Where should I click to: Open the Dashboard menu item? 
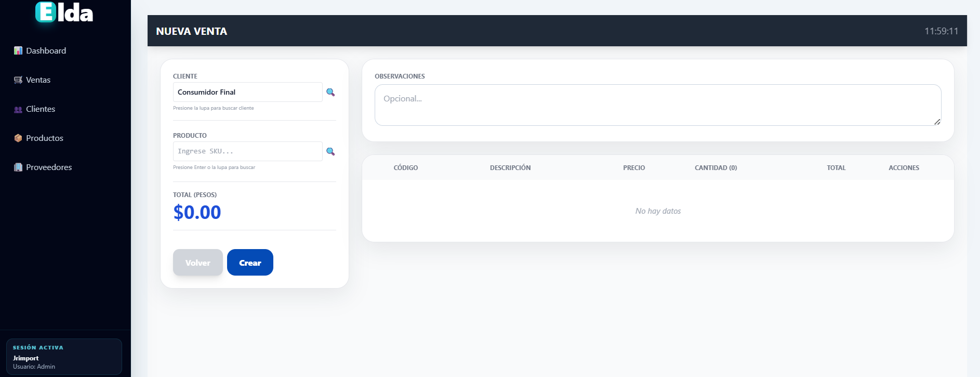click(x=46, y=50)
